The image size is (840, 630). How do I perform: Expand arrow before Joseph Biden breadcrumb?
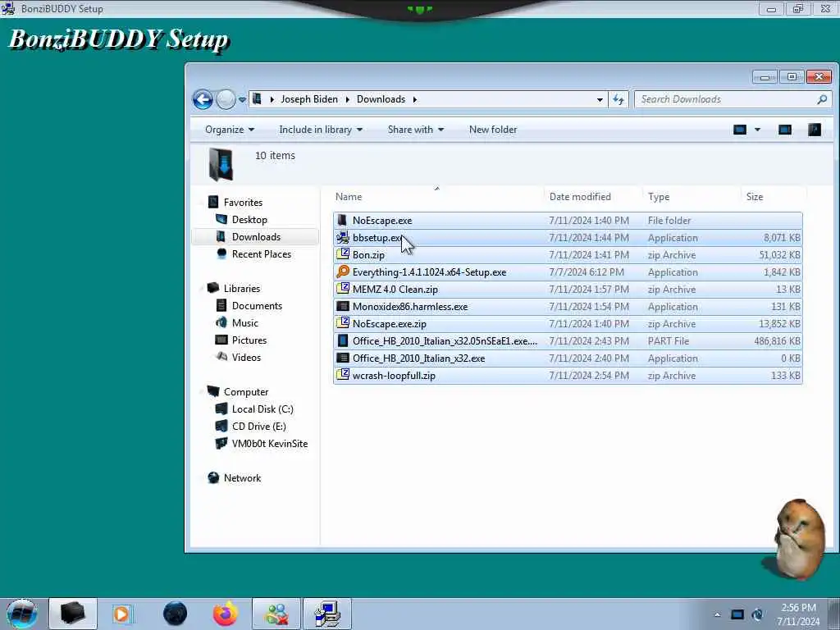pos(272,99)
